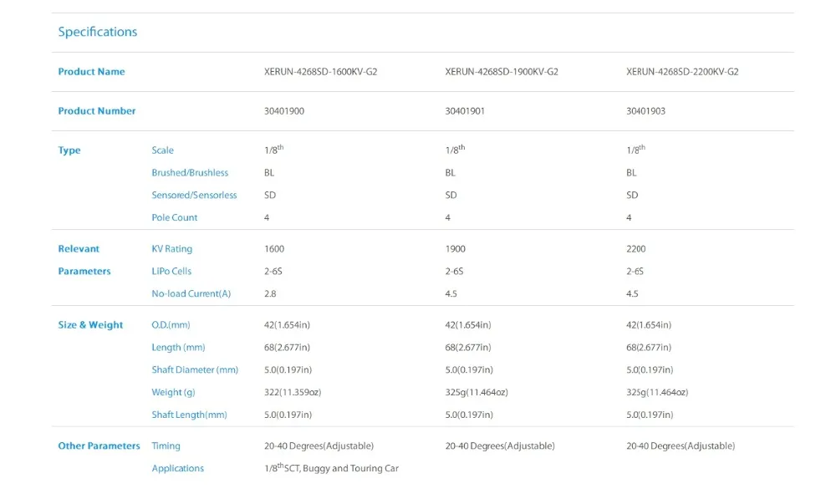Click the Timing label
Image resolution: width=836 pixels, height=504 pixels.
[166, 446]
